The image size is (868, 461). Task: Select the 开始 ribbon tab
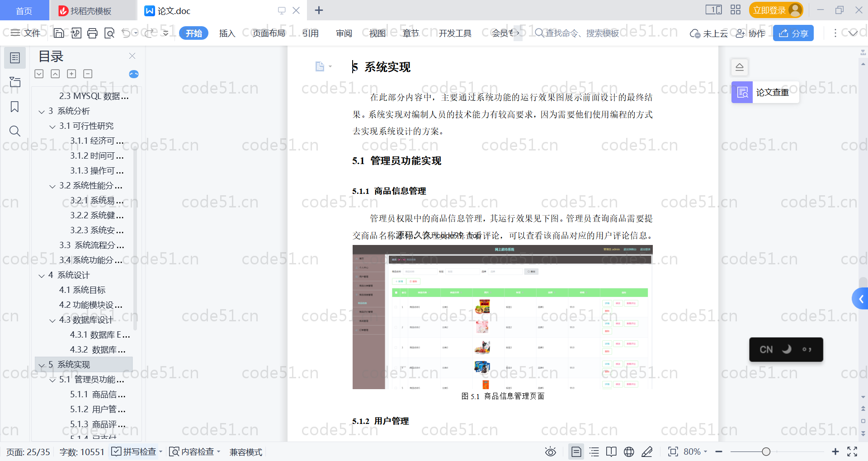(193, 33)
